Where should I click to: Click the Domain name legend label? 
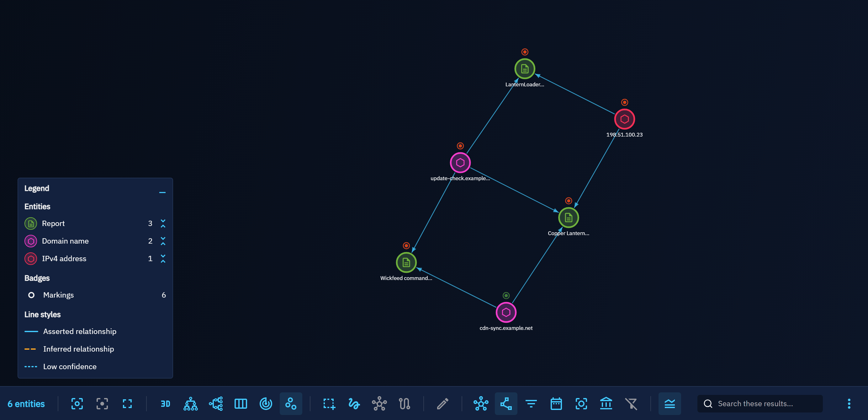[65, 241]
